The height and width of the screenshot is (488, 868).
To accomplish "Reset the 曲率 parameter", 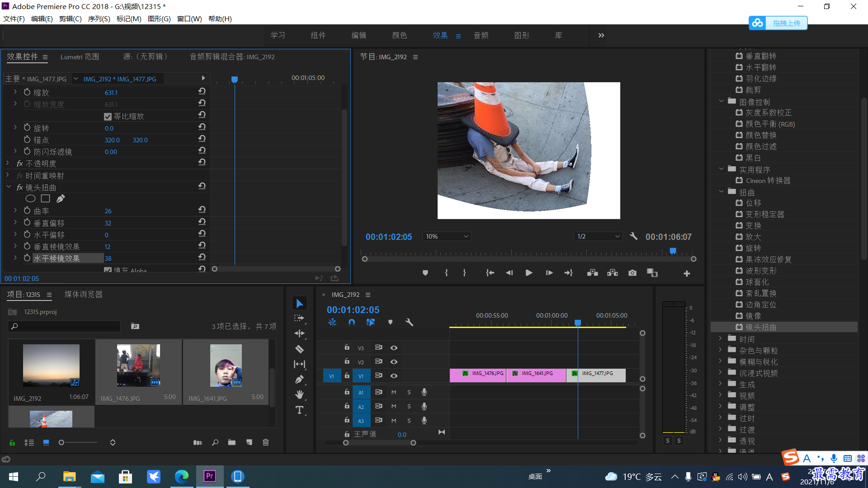I will click(x=202, y=210).
